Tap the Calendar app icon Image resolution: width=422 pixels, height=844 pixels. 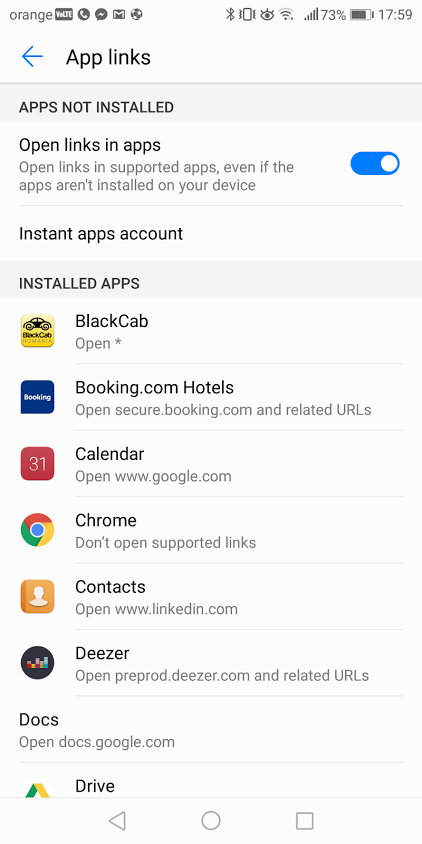pyautogui.click(x=37, y=463)
